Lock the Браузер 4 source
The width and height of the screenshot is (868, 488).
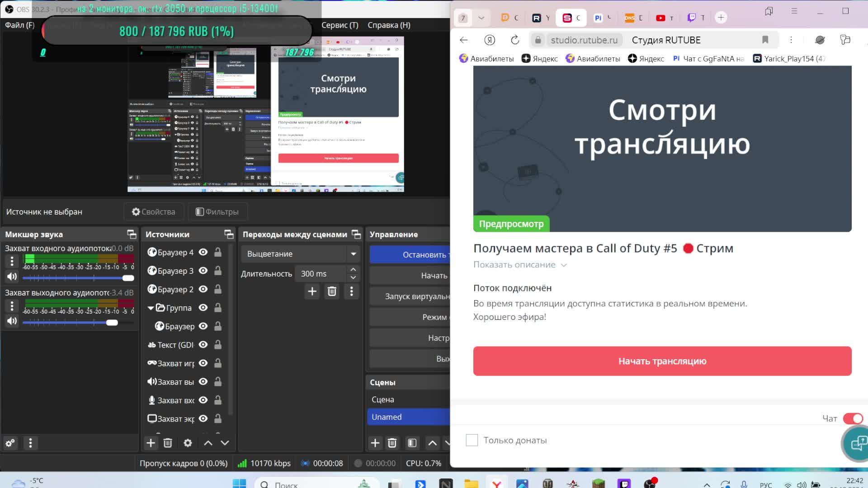(217, 252)
